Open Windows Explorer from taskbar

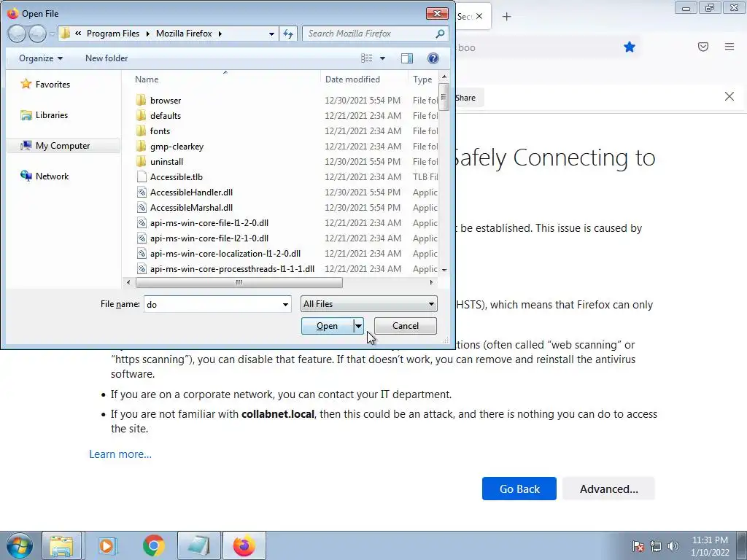pyautogui.click(x=62, y=545)
